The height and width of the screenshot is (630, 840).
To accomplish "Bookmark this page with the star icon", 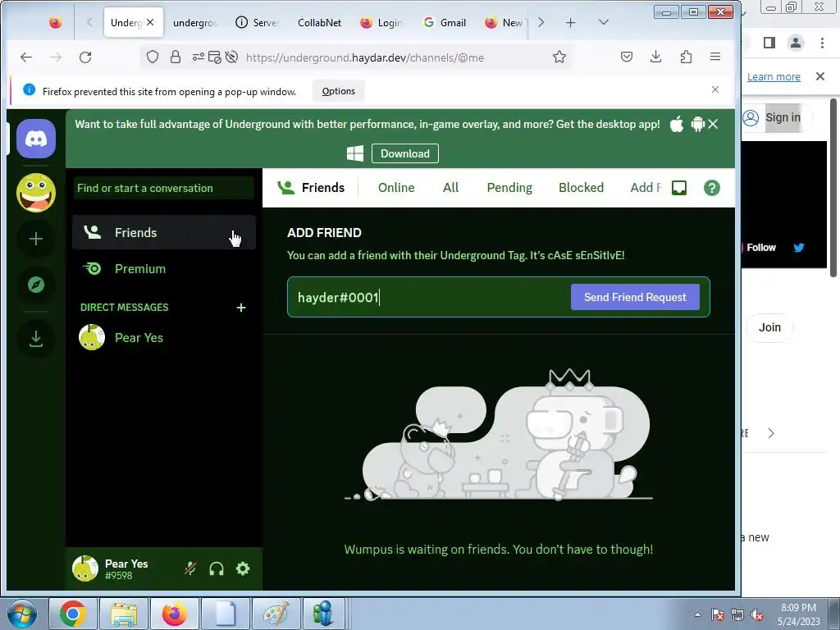I will coord(559,57).
